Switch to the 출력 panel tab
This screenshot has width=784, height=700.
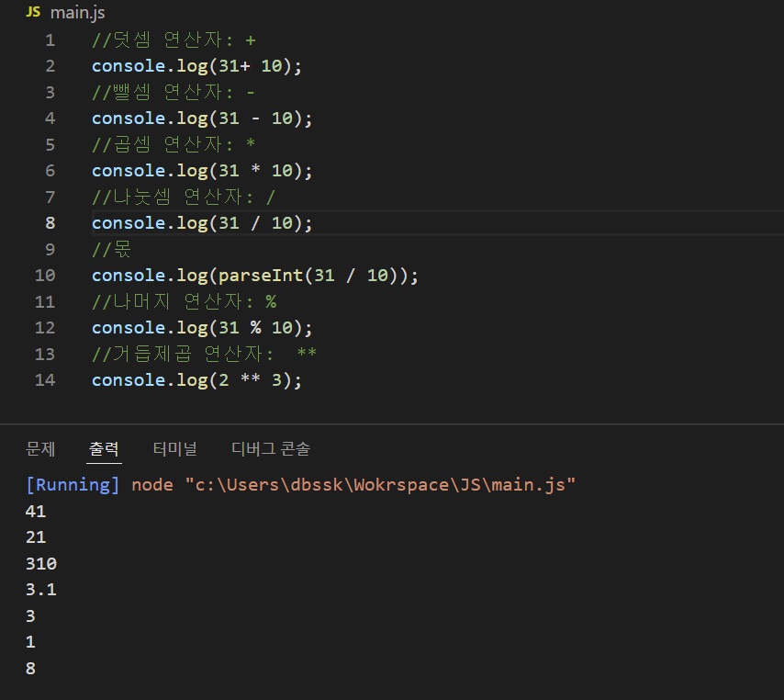click(104, 448)
